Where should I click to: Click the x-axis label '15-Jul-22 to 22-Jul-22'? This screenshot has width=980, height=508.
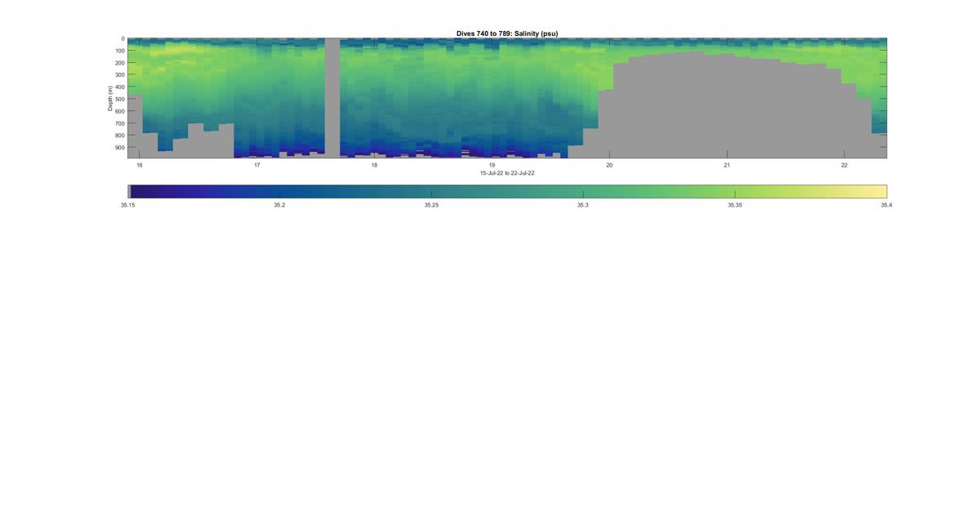click(507, 173)
